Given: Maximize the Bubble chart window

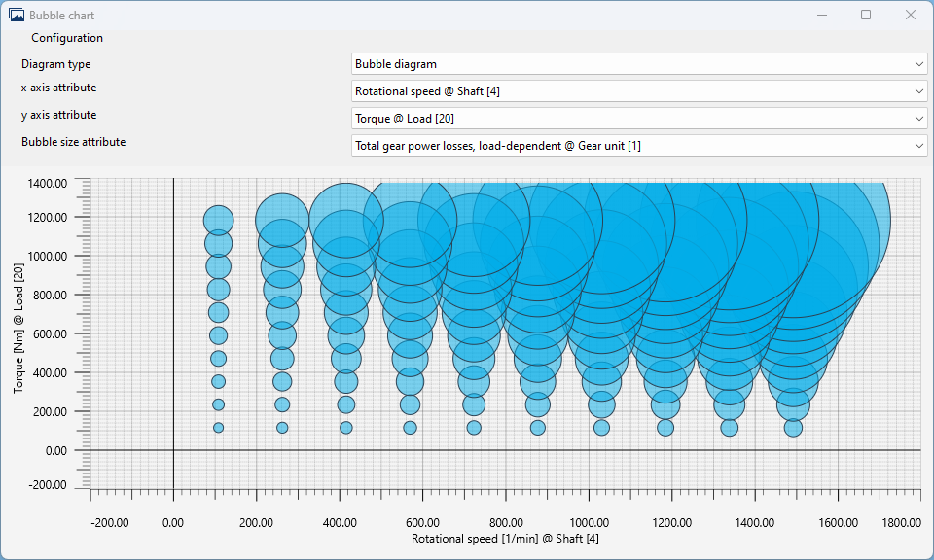Looking at the screenshot, I should 866,16.
